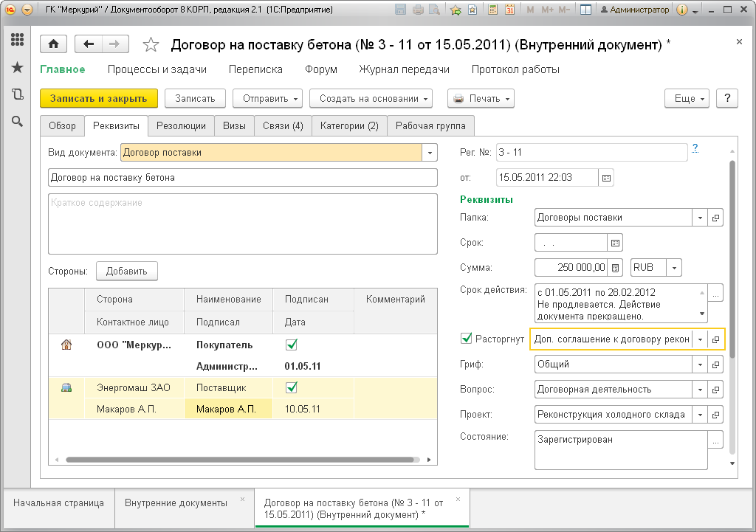756x532 pixels.
Task: Add the document to favorites with the star
Action: click(x=151, y=45)
